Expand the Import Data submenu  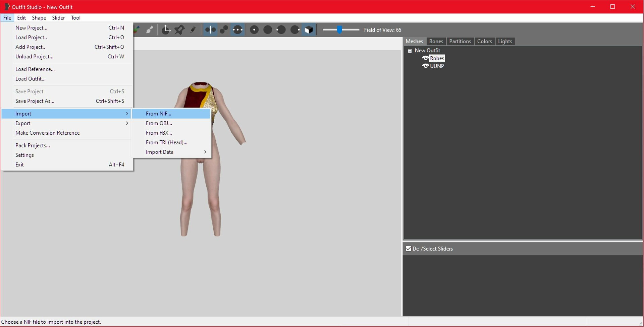(x=171, y=152)
